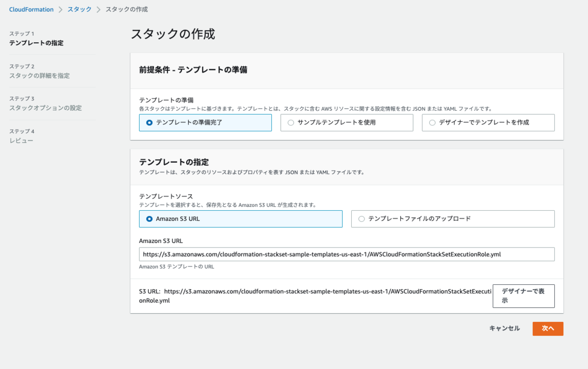Select step 2 スタックの詳細を指定

tap(40, 76)
